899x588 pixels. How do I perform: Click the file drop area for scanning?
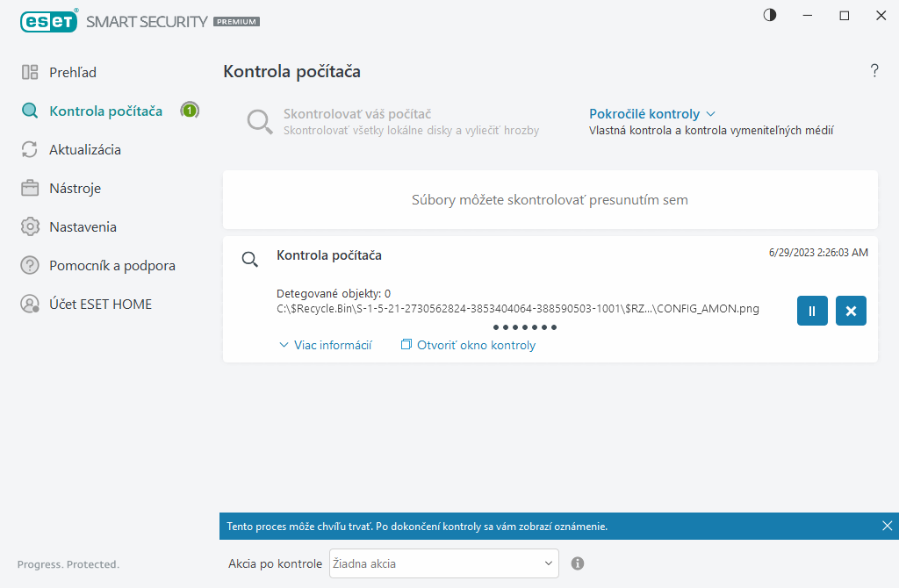[x=550, y=200]
